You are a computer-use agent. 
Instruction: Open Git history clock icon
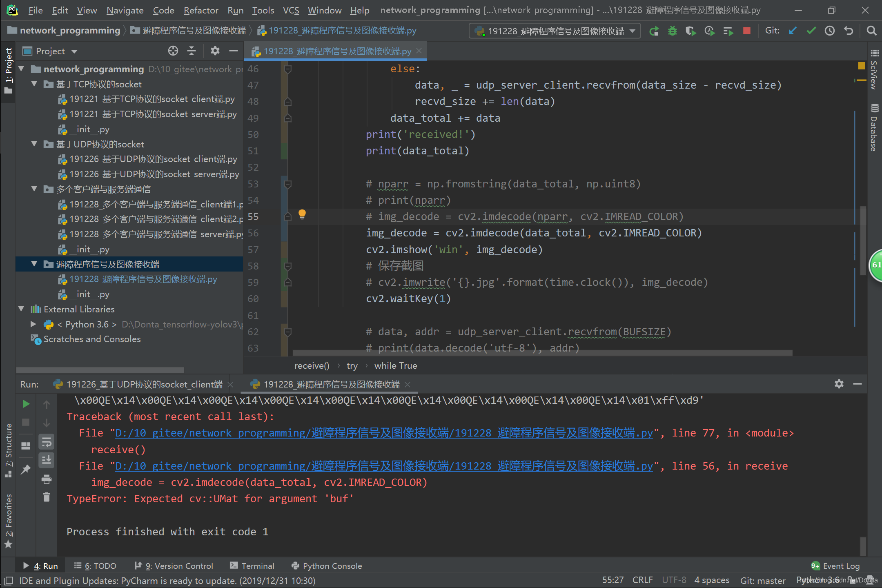click(x=829, y=31)
